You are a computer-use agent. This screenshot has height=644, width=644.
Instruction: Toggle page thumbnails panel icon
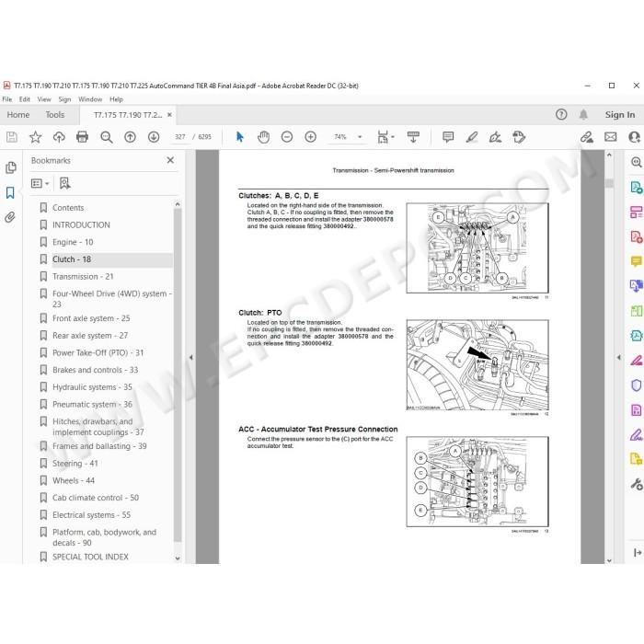point(11,167)
